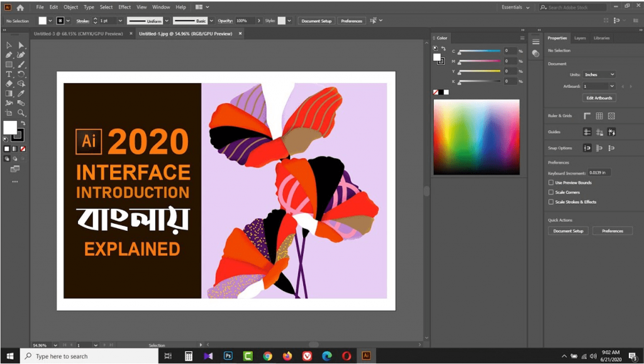Open the Effect menu
The image size is (644, 364).
(x=125, y=7)
